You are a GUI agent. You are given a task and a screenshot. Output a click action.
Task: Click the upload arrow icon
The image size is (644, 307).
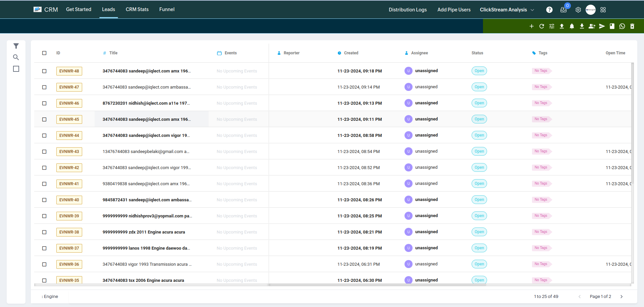point(562,26)
